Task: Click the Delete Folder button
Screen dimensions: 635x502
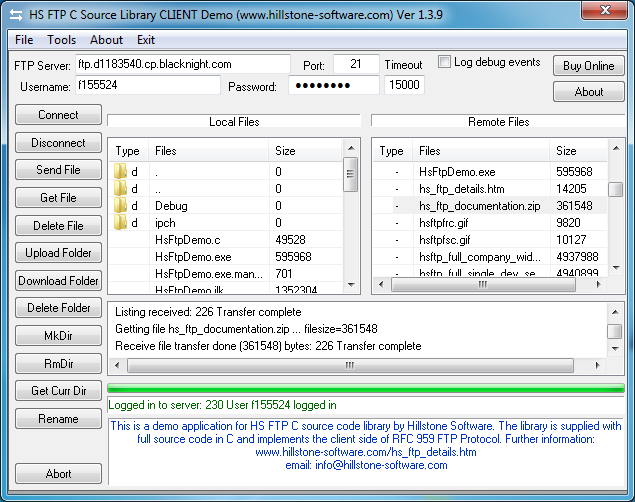Action: click(58, 308)
